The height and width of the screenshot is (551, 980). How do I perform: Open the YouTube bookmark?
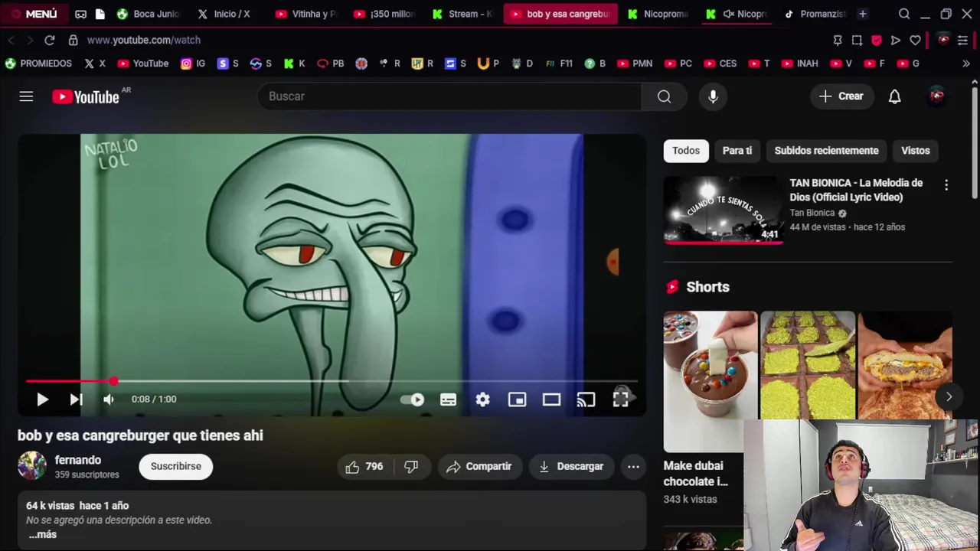tap(143, 64)
